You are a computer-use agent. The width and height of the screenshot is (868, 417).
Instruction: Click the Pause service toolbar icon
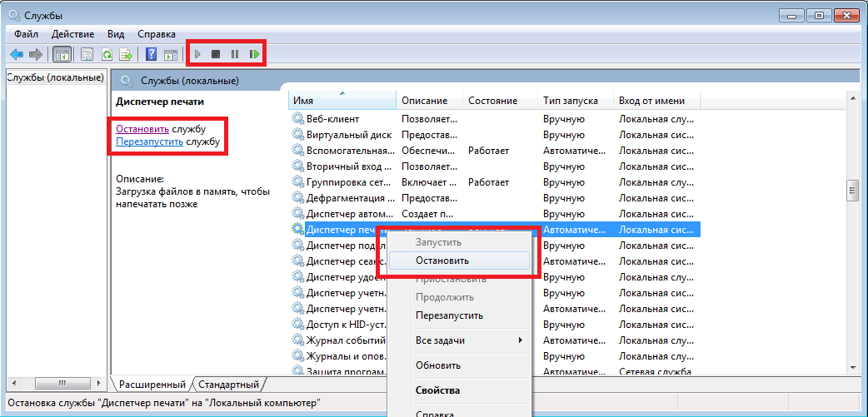[x=235, y=54]
